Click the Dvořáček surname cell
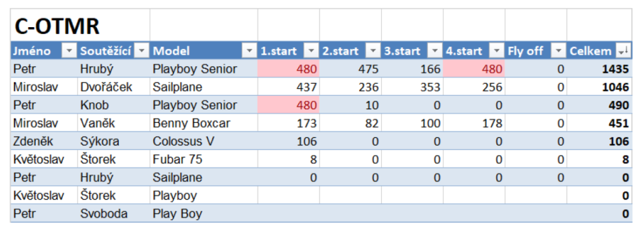The image size is (644, 240). [114, 87]
